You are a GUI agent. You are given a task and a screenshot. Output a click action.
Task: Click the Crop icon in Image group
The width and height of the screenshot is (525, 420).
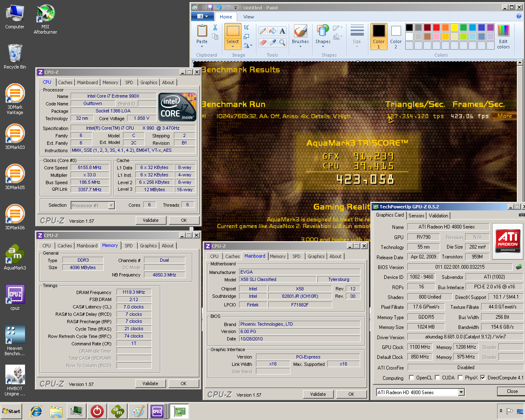pos(247,27)
